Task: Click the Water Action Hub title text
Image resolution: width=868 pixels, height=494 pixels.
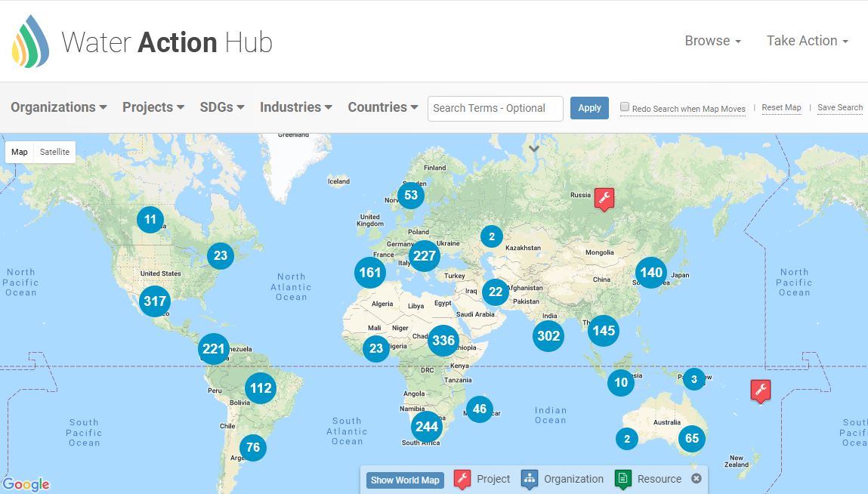Action: pos(167,42)
